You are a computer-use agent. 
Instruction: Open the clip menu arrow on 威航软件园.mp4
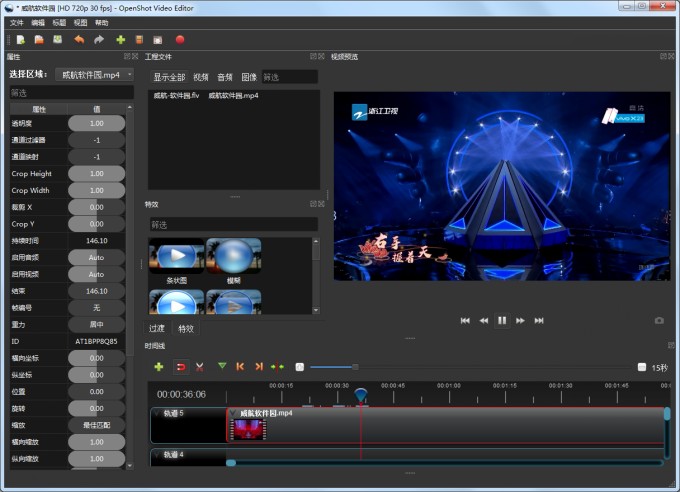pos(233,413)
